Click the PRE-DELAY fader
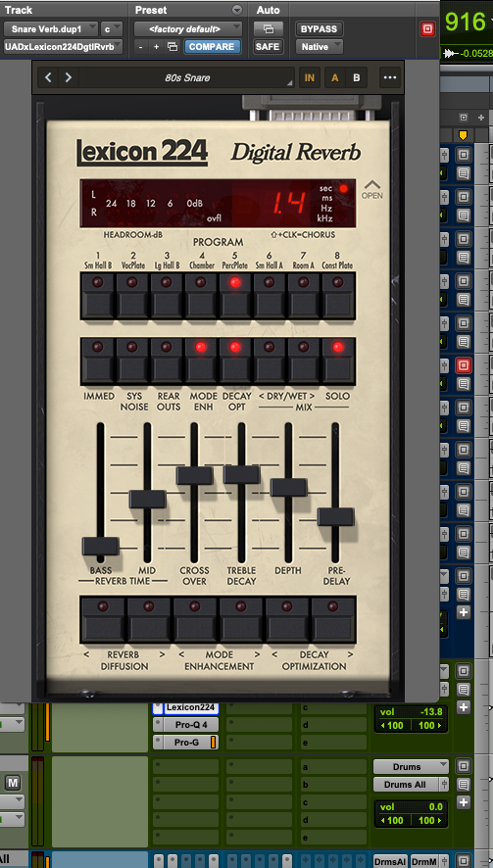 click(335, 516)
